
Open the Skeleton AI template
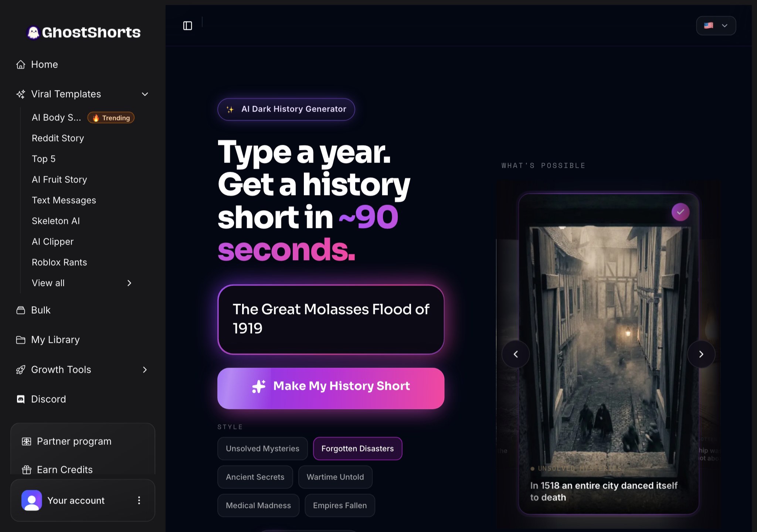coord(56,221)
